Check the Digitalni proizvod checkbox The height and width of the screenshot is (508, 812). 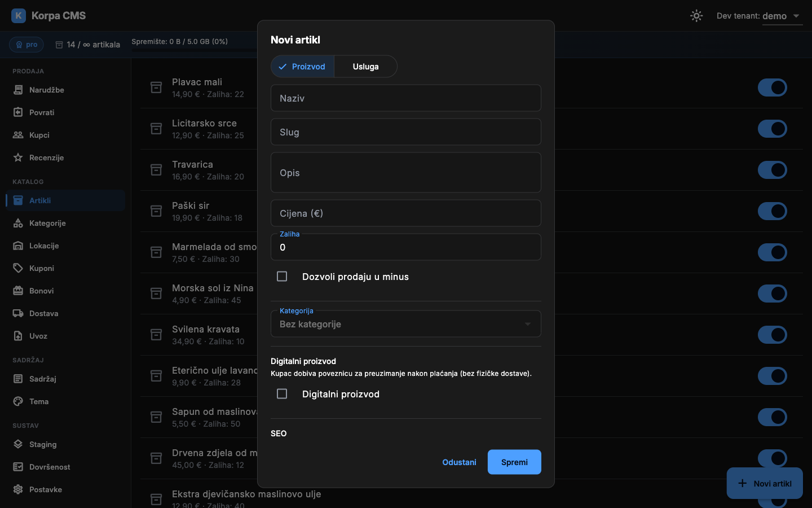tap(282, 394)
